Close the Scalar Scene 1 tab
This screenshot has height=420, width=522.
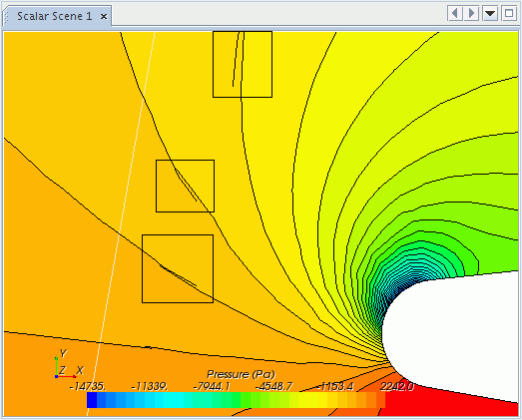click(x=104, y=16)
